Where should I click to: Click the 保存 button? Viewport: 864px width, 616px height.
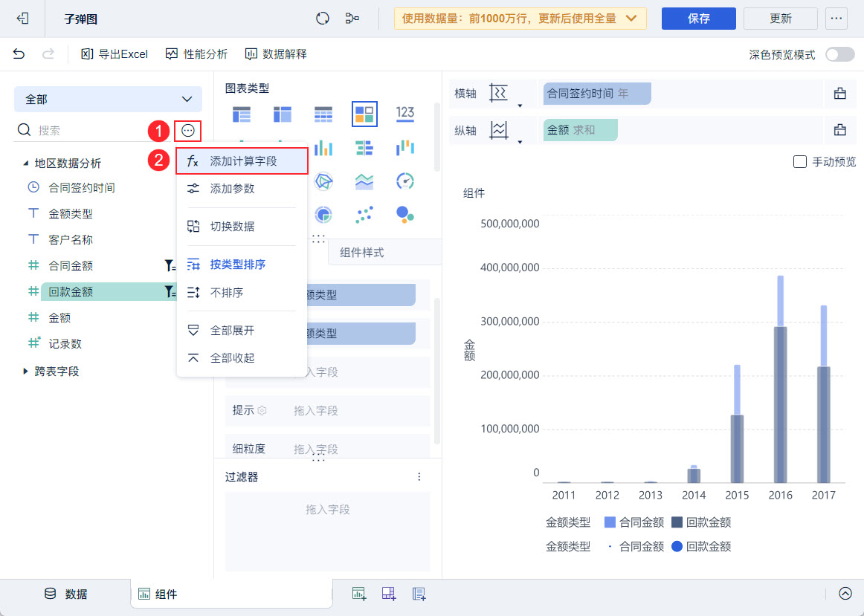699,19
